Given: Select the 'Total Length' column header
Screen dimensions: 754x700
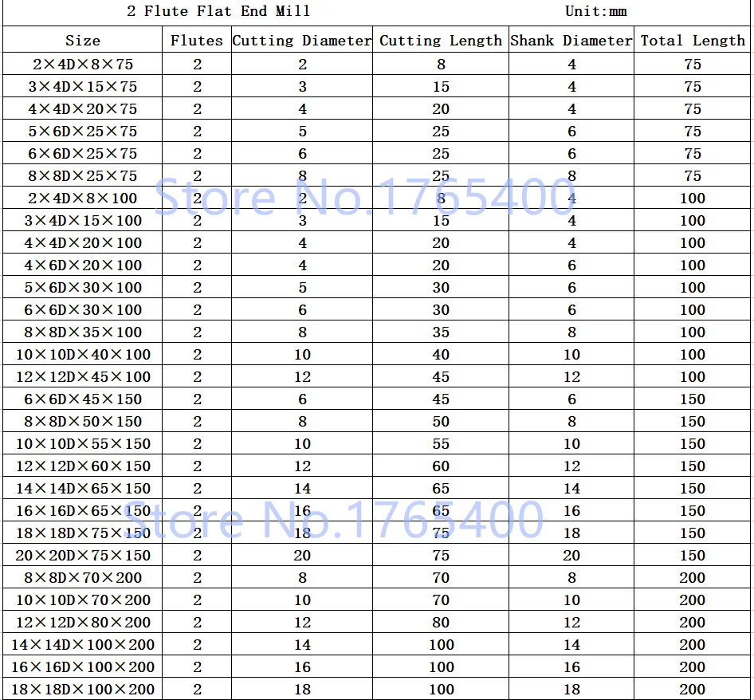Looking at the screenshot, I should tap(693, 41).
